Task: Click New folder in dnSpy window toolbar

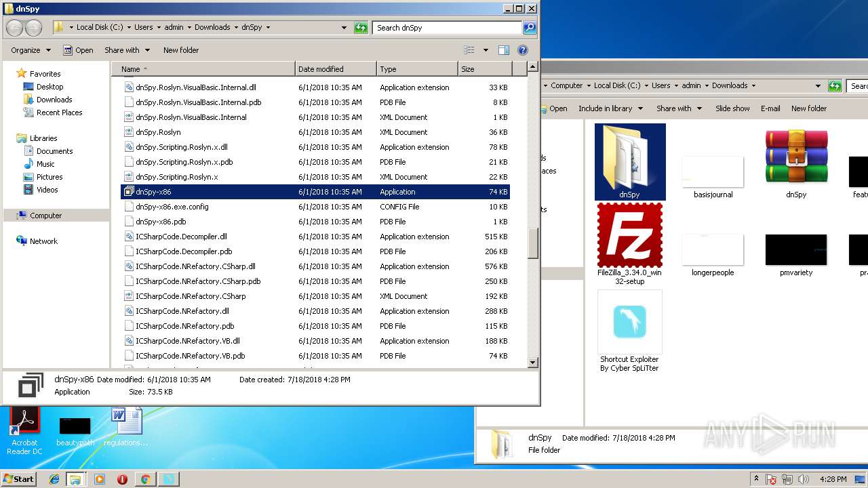Action: tap(181, 50)
